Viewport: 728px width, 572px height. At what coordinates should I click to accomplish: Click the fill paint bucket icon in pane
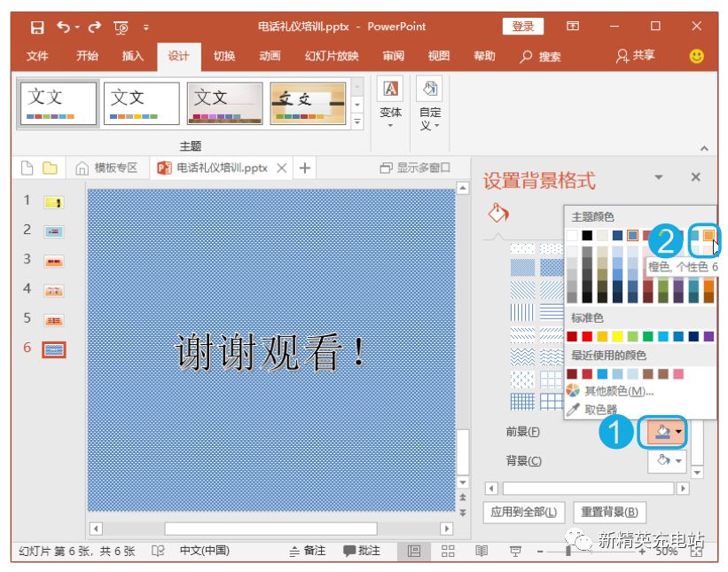pyautogui.click(x=498, y=213)
